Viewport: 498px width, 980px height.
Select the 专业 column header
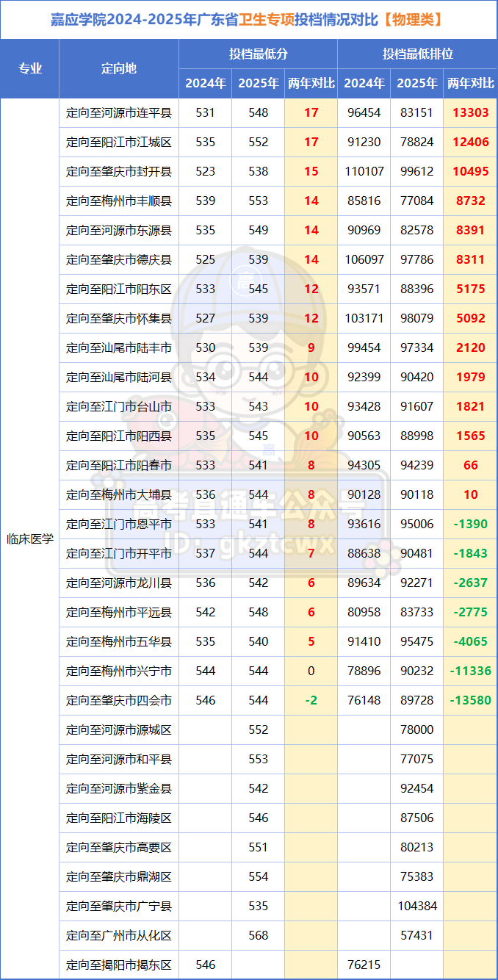pyautogui.click(x=30, y=69)
